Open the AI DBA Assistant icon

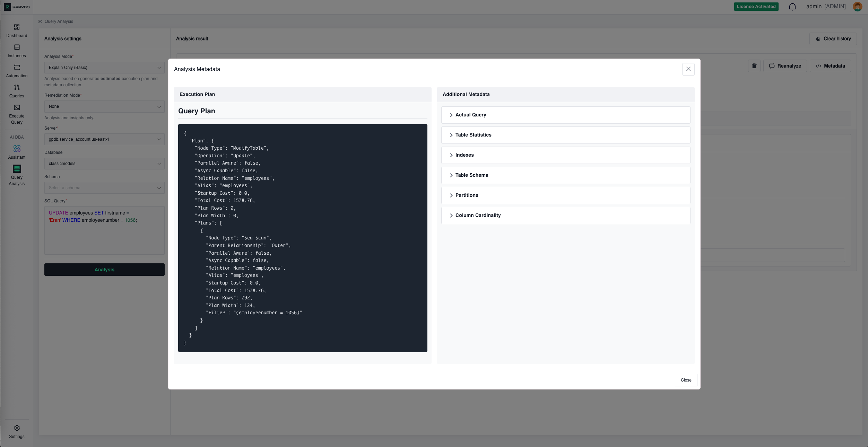(x=17, y=149)
